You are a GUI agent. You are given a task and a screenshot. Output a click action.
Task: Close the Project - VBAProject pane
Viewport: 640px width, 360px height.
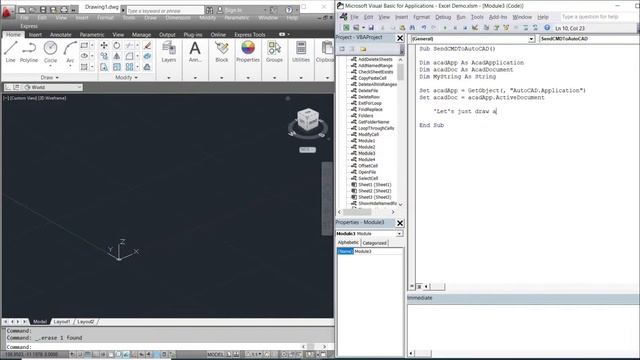pos(400,38)
